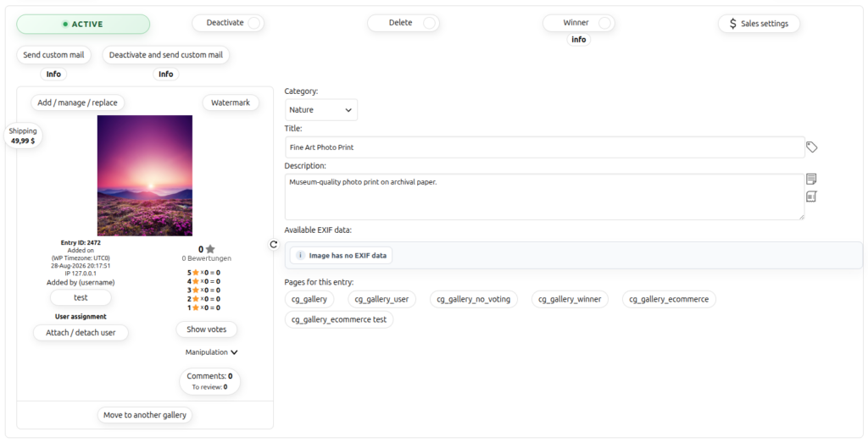Click the Image has no EXIF data notice

[x=342, y=256]
